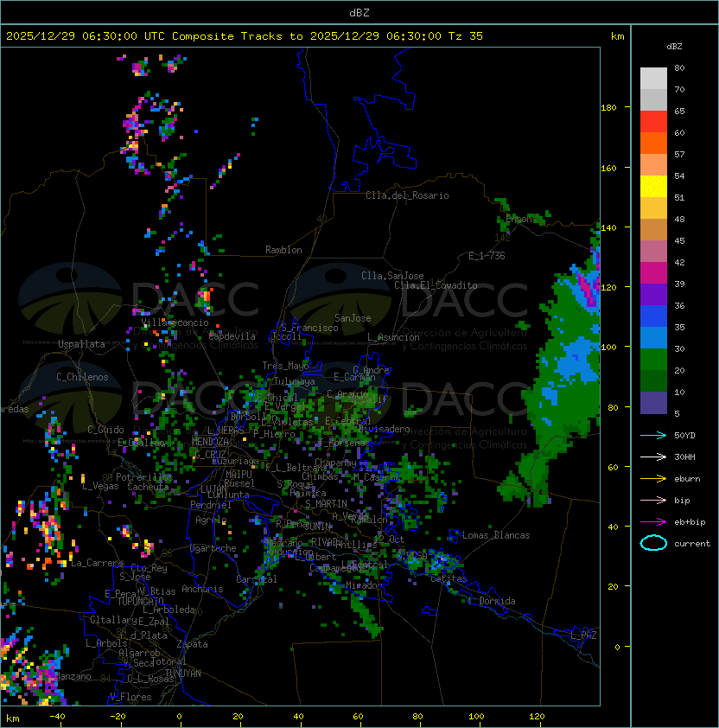Select the 'Clla.El_Cavadito' map label

point(436,285)
